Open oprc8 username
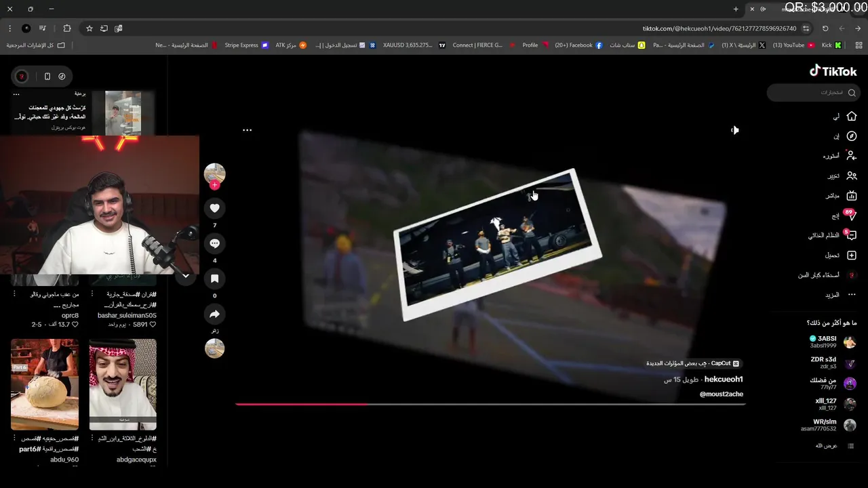 pos(70,316)
